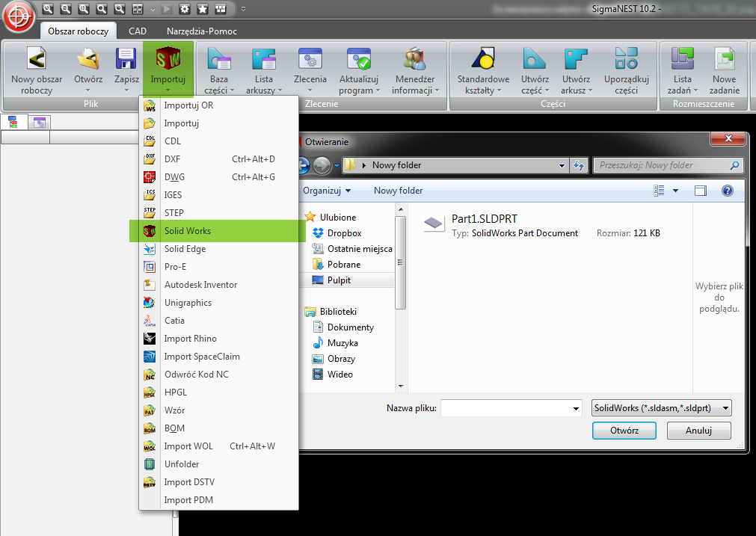Click the Nowy obszar roboczy icon
Viewport: 756px width, 536px height.
coord(37,59)
